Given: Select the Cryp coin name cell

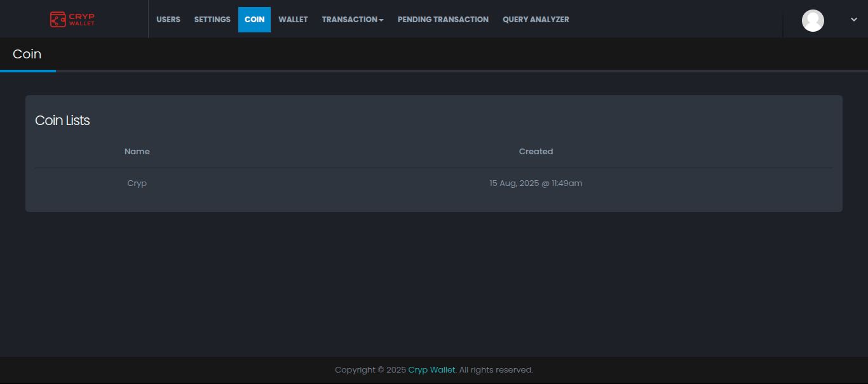Looking at the screenshot, I should [137, 183].
